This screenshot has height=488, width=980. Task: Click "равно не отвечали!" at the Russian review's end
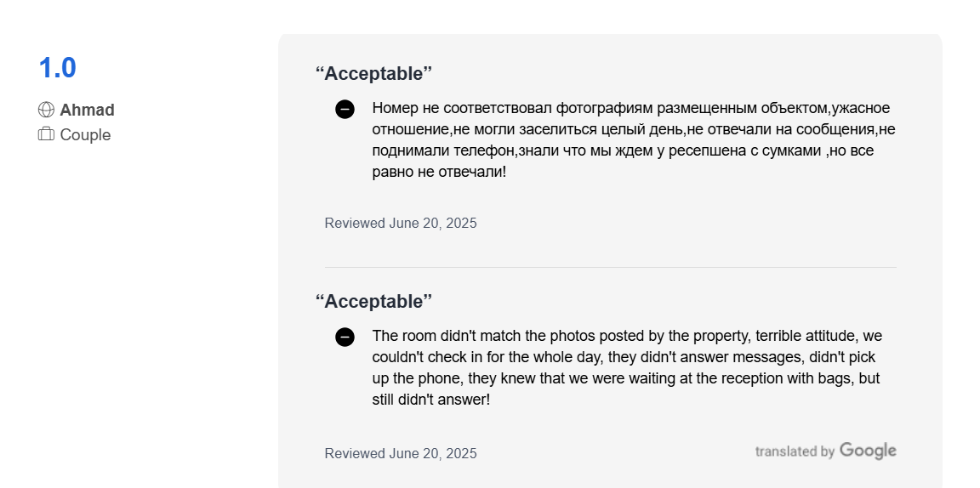439,172
